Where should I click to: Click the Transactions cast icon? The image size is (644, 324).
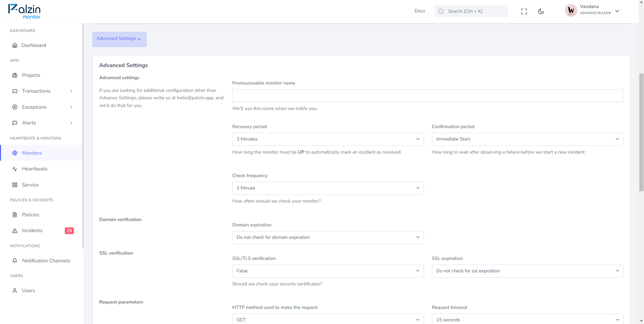click(15, 91)
